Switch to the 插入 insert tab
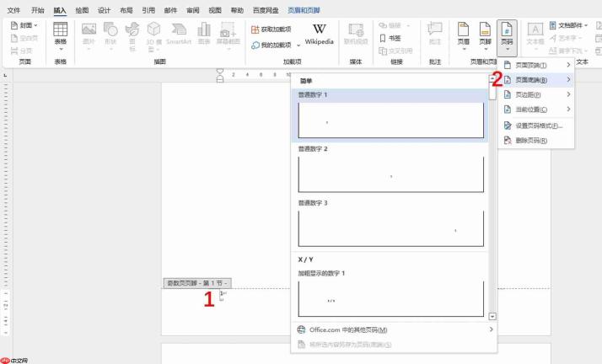The image size is (602, 364). 60,10
